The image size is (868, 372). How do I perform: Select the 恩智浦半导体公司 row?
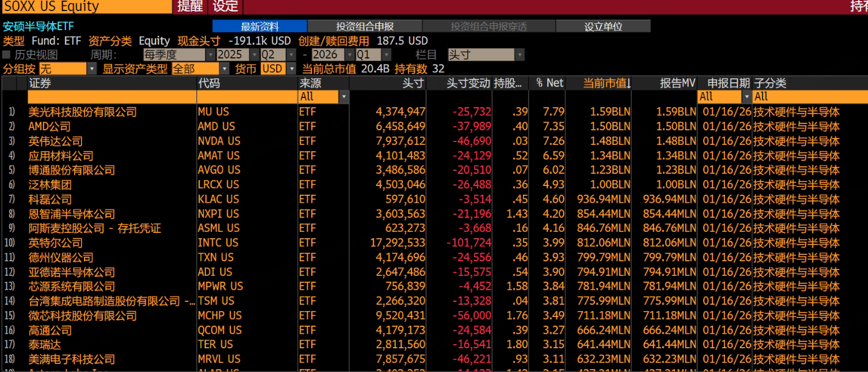(434, 214)
